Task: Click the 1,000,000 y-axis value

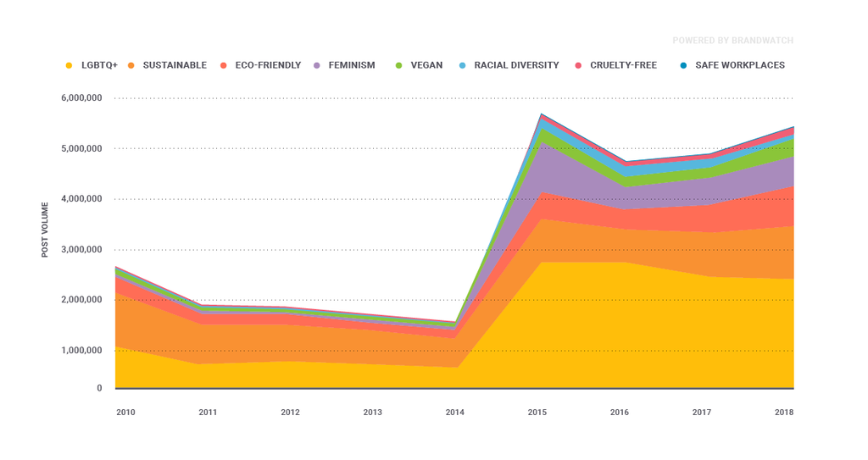Action: 81,350
